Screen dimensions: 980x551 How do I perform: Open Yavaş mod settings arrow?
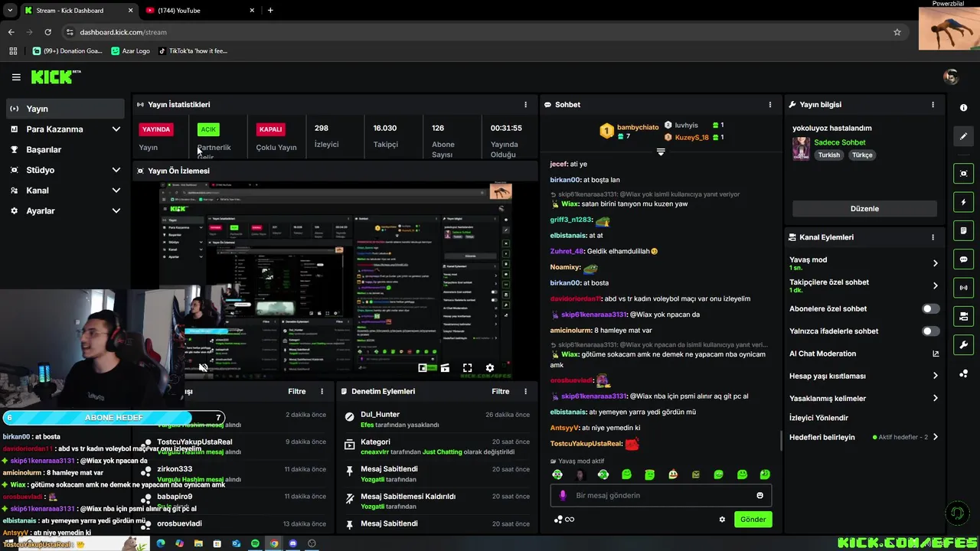[935, 263]
